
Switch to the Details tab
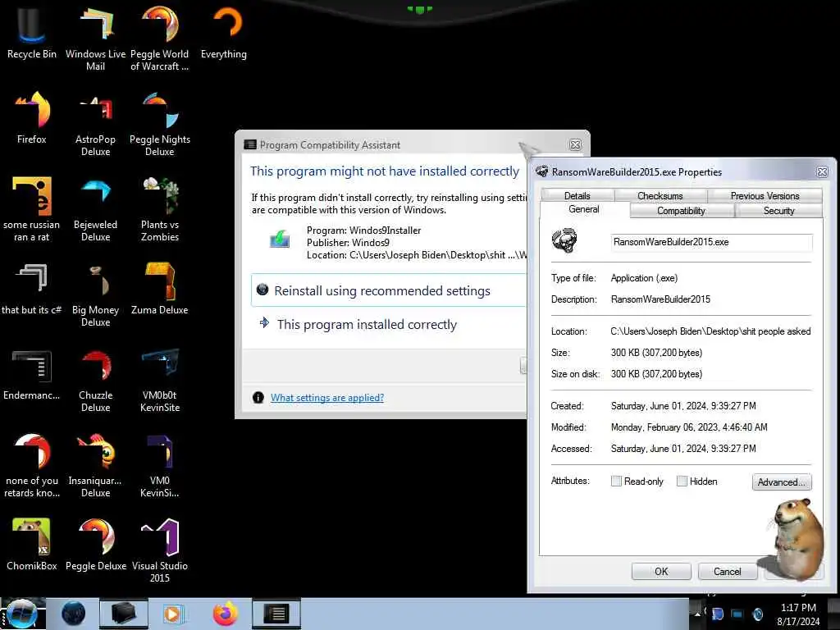pyautogui.click(x=577, y=195)
